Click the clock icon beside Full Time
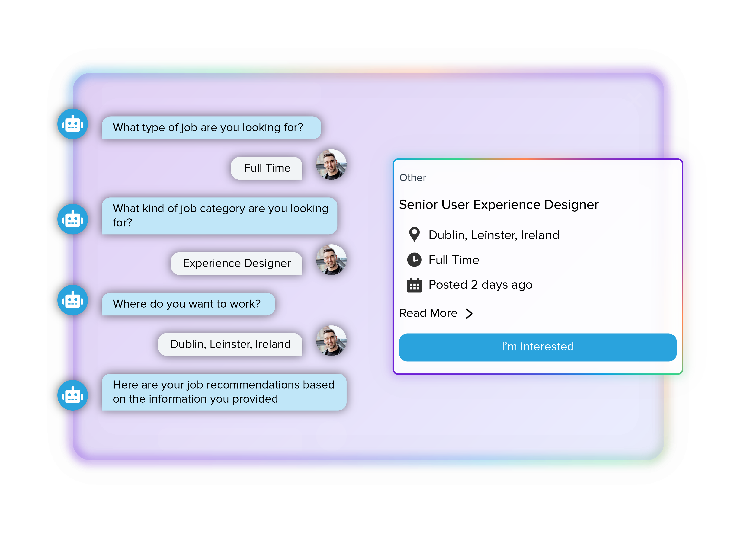Viewport: 756px width, 534px height. pos(415,259)
